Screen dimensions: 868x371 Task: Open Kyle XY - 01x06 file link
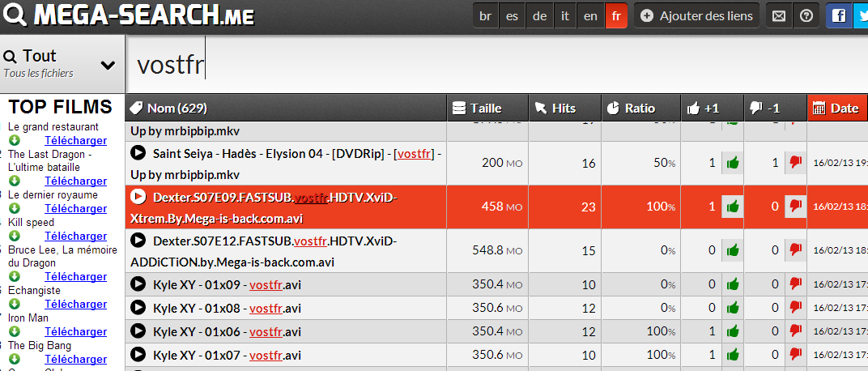point(227,331)
